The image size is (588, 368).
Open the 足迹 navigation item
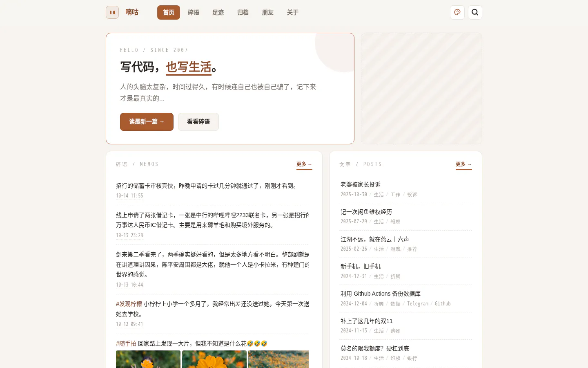pos(218,13)
